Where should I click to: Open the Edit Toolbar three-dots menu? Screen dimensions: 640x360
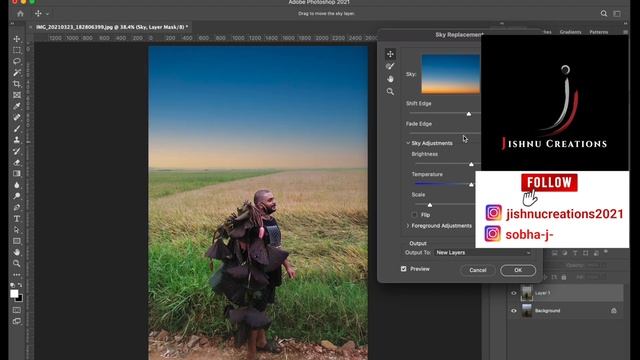[x=17, y=275]
